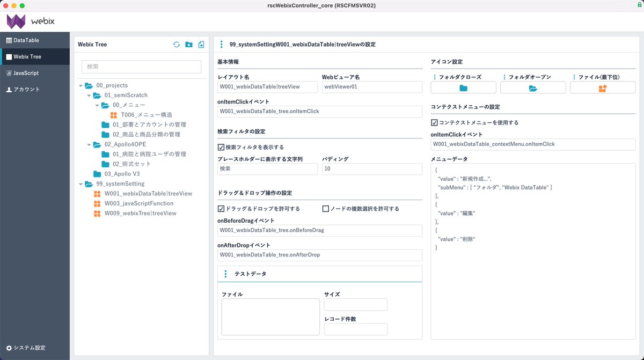
Task: Click the orange icon of W009_webixTree|treeView
Action: click(x=97, y=214)
